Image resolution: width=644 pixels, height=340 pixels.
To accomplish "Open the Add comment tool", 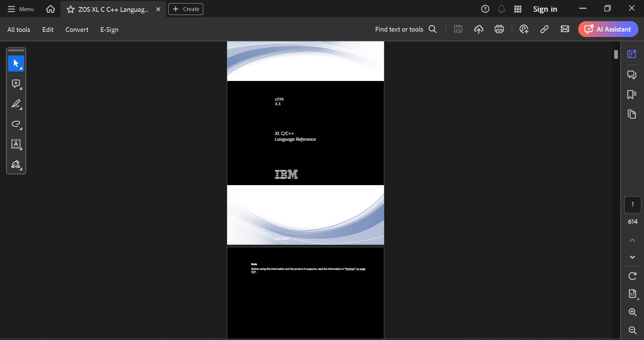I will (x=16, y=84).
